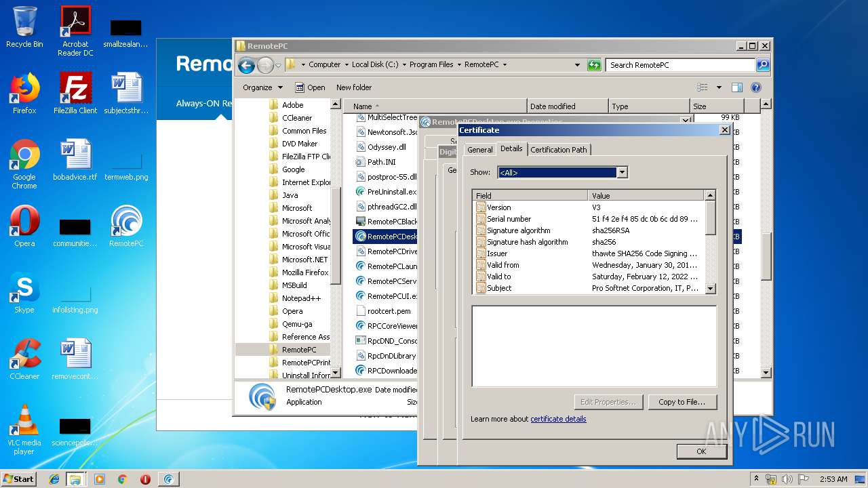868x488 pixels.
Task: Click OK in Certificate dialog
Action: pyautogui.click(x=701, y=451)
